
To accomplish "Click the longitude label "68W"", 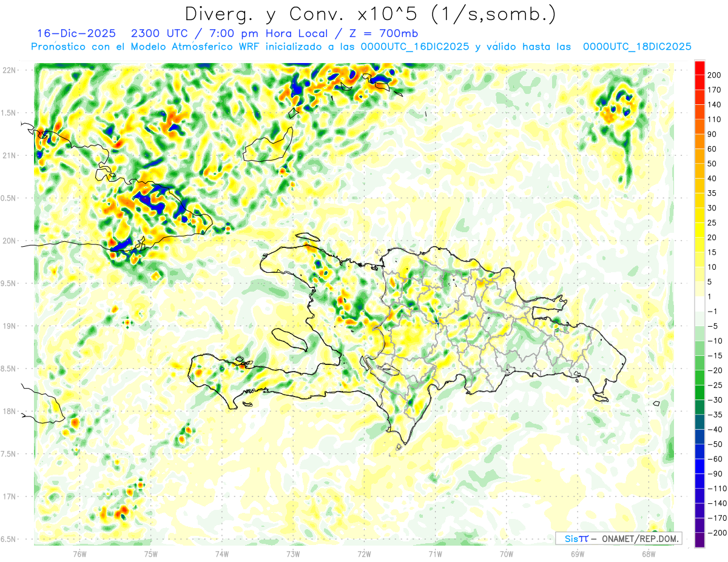I will (649, 554).
